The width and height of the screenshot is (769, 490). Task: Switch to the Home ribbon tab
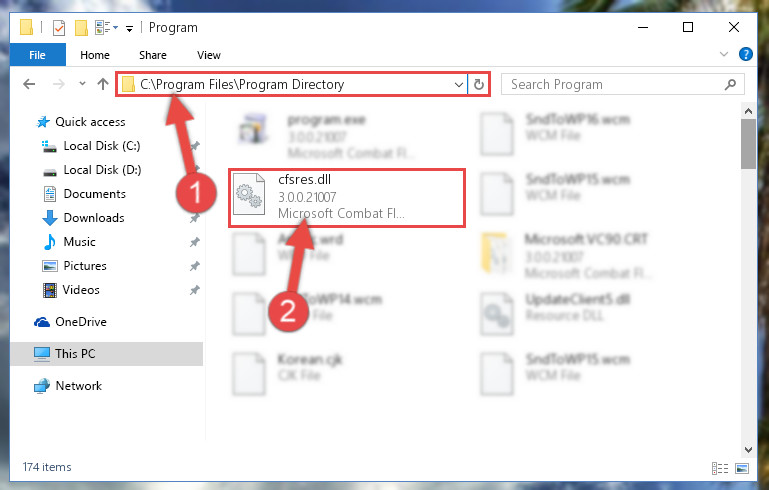95,55
